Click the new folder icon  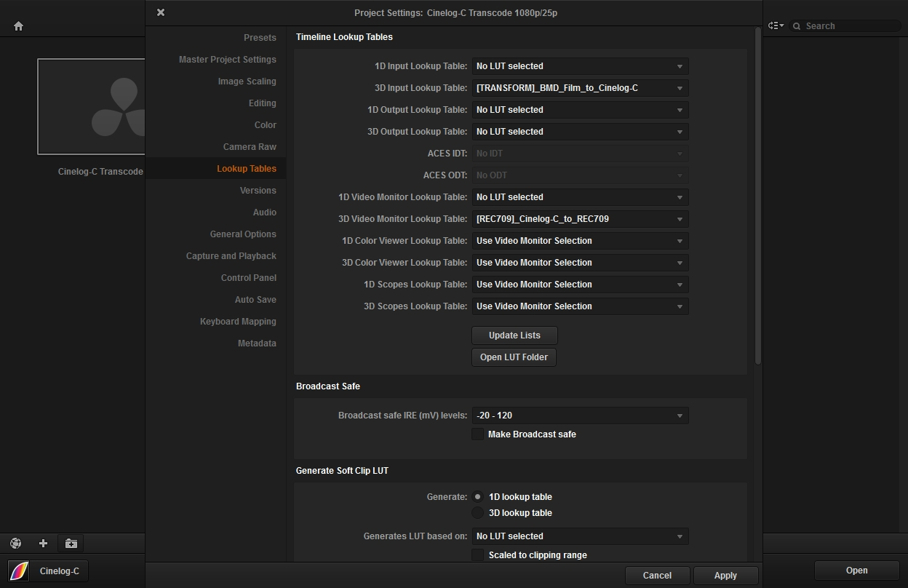click(71, 543)
